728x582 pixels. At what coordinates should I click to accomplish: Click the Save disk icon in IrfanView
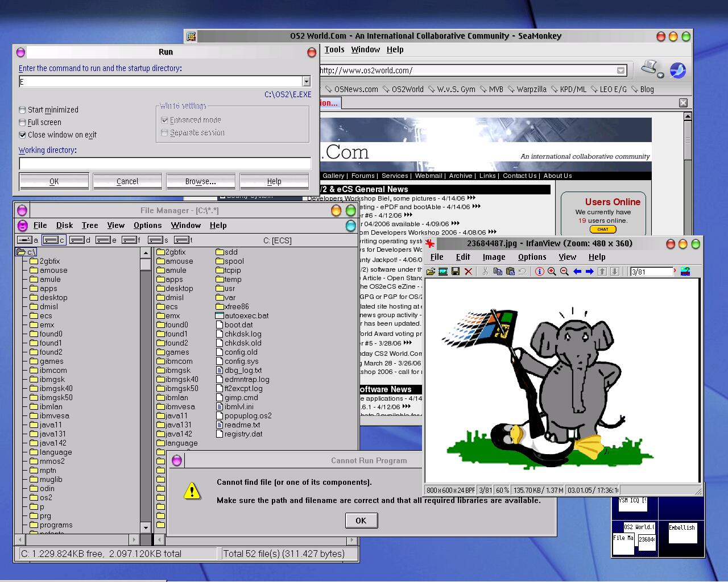click(x=456, y=272)
